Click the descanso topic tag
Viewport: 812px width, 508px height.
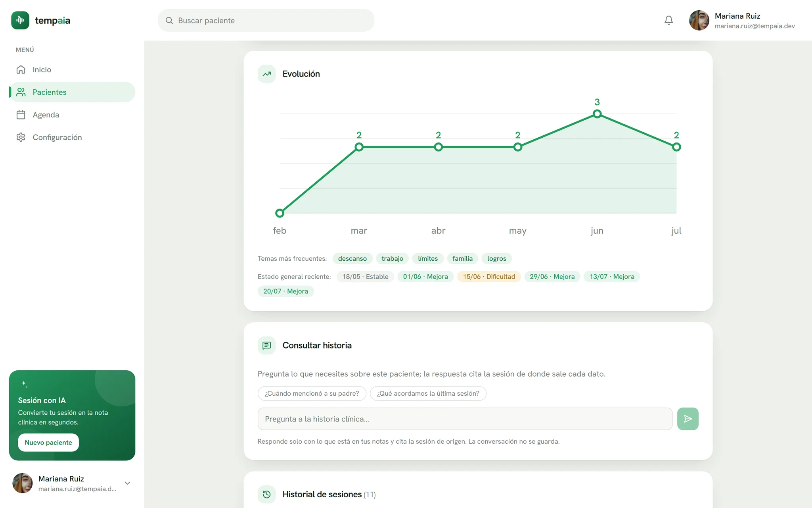coord(352,258)
